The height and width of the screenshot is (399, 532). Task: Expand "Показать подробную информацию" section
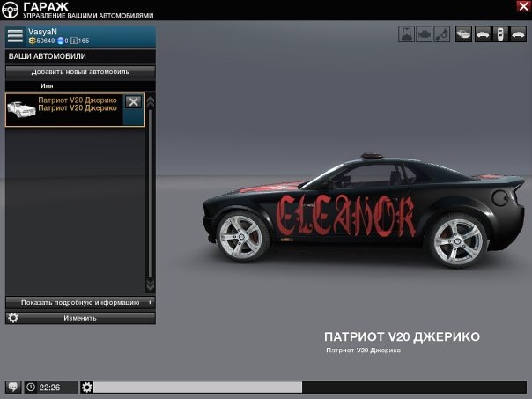click(x=80, y=302)
